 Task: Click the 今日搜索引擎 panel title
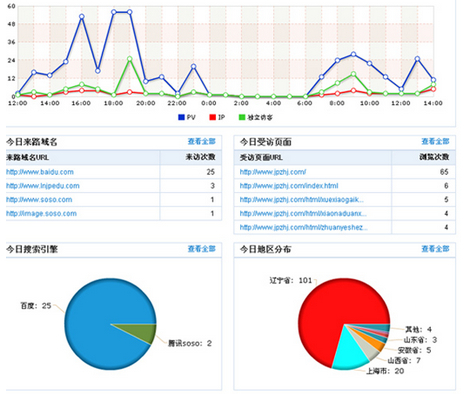coord(32,249)
